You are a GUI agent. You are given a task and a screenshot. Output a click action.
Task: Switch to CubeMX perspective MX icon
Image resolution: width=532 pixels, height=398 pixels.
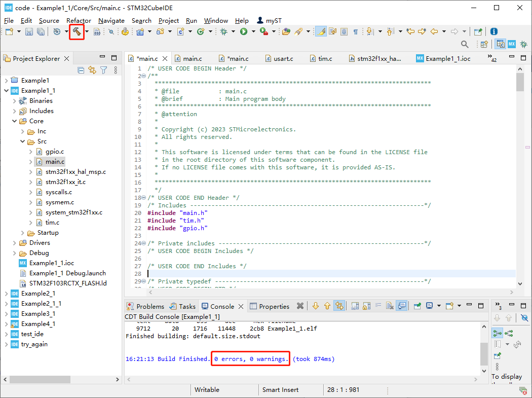click(x=512, y=44)
